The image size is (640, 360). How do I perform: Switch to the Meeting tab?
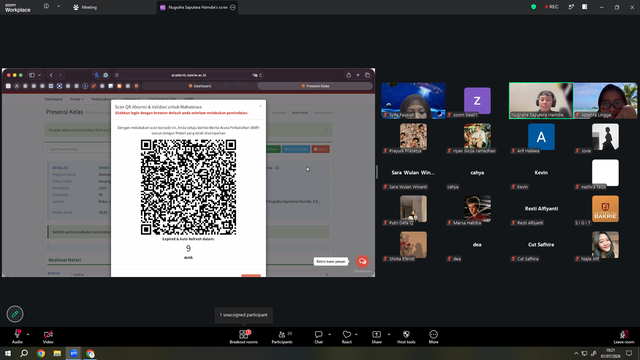[x=85, y=7]
